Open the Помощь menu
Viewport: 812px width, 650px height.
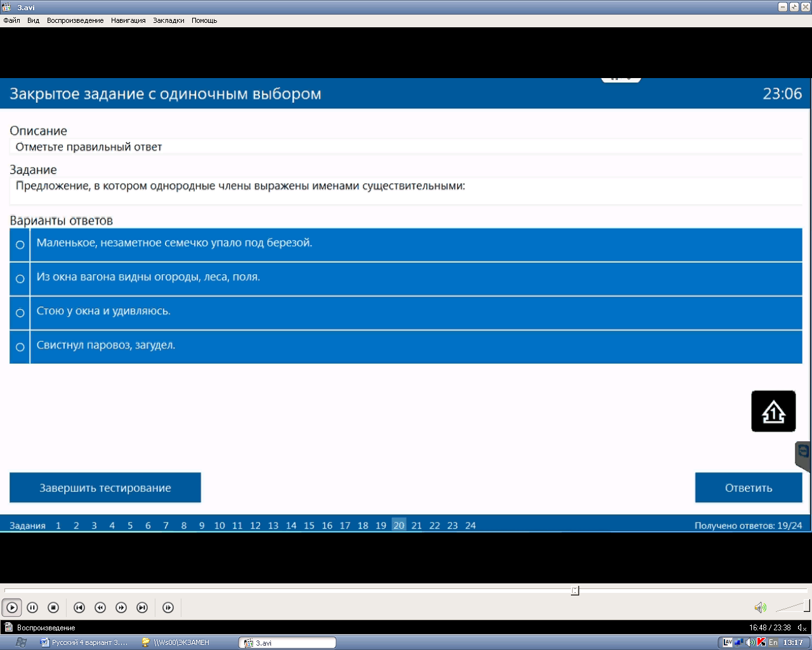204,20
